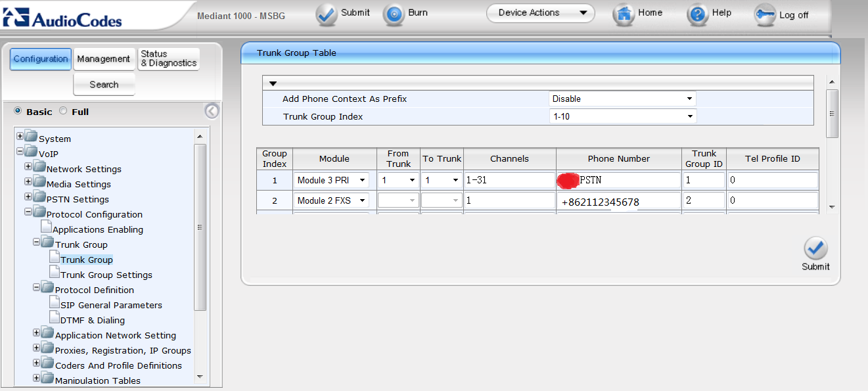Collapse the navigation pane with the arrow icon
Screen dimensions: 868x391
pyautogui.click(x=212, y=111)
